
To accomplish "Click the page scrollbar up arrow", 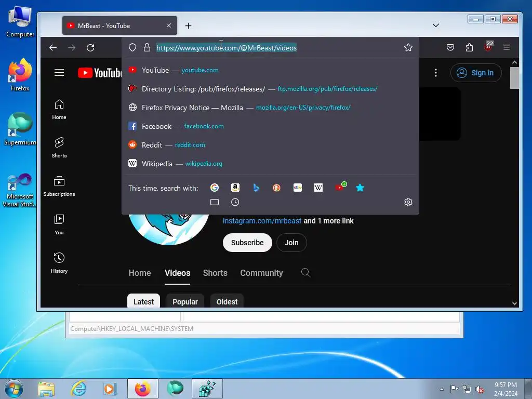I will pos(514,62).
